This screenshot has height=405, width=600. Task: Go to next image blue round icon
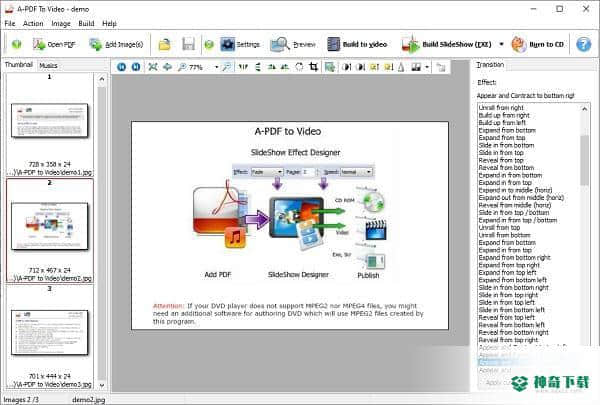pyautogui.click(x=135, y=67)
